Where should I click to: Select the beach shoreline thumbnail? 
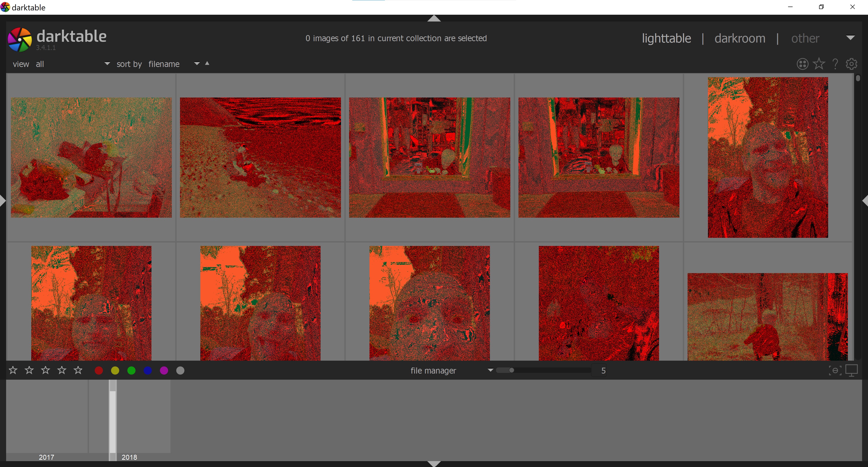pyautogui.click(x=260, y=157)
